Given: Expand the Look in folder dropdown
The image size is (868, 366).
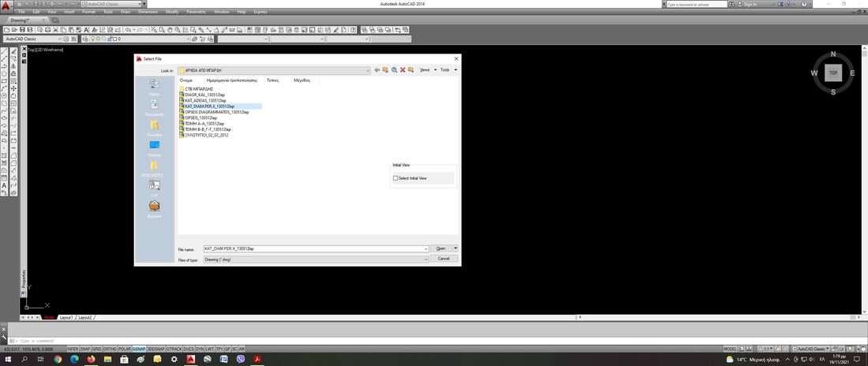Looking at the screenshot, I should point(367,70).
